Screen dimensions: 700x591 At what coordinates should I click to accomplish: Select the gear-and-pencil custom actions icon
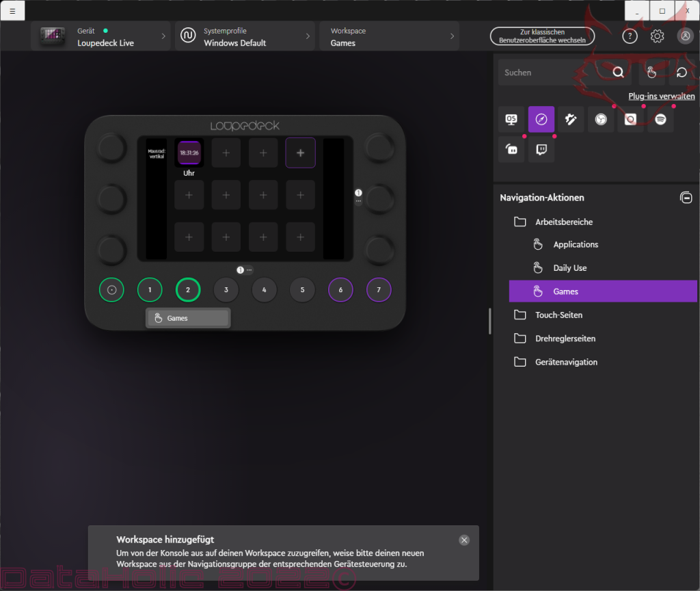click(571, 119)
